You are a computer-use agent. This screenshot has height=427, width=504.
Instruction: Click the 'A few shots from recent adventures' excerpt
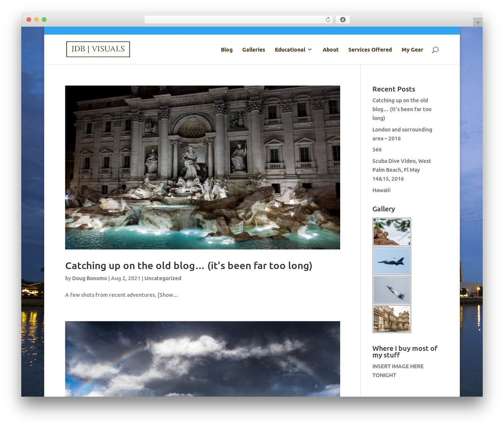pos(121,295)
